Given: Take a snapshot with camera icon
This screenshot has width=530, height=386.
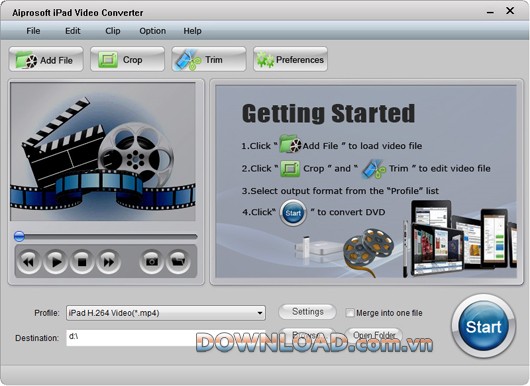Looking at the screenshot, I should coord(151,261).
